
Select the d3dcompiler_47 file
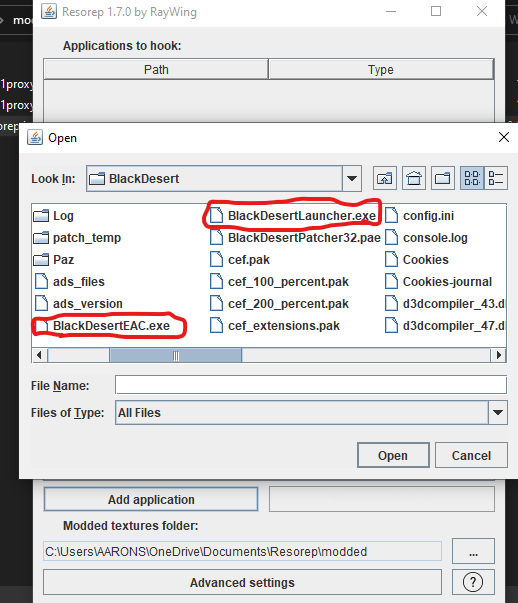pos(445,326)
